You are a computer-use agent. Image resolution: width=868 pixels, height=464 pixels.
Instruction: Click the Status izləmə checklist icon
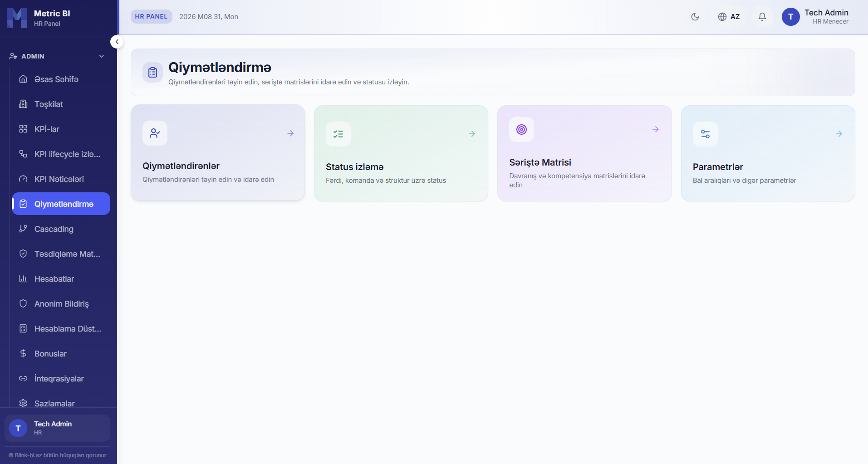click(x=338, y=134)
